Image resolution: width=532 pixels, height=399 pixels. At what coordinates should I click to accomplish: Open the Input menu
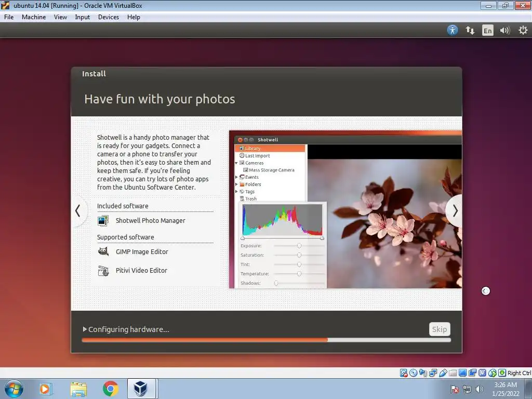coord(82,17)
